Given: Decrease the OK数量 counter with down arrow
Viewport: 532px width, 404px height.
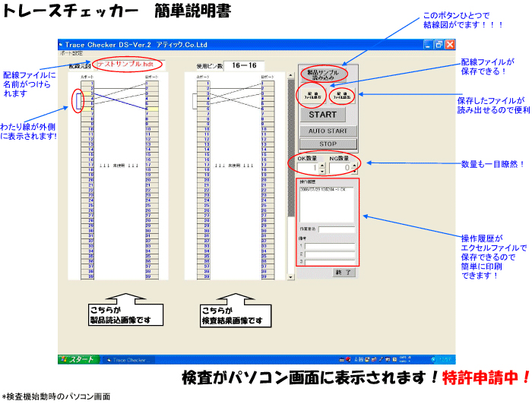Looking at the screenshot, I should click(x=321, y=171).
